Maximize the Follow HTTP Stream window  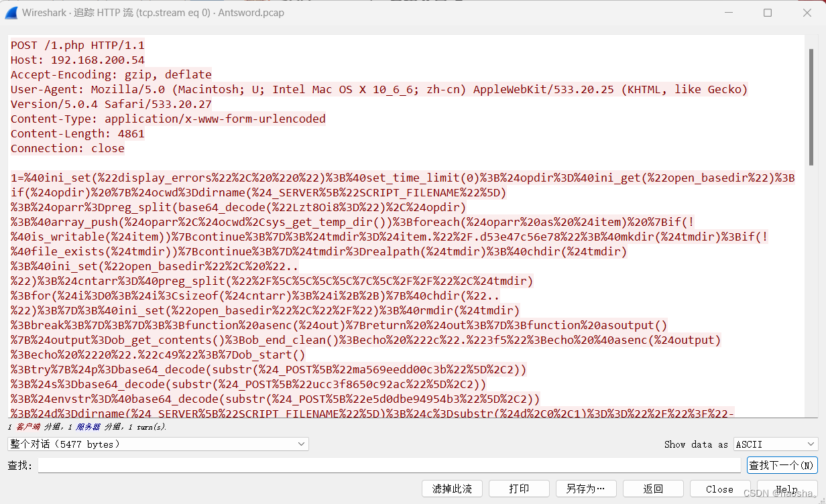pyautogui.click(x=768, y=13)
